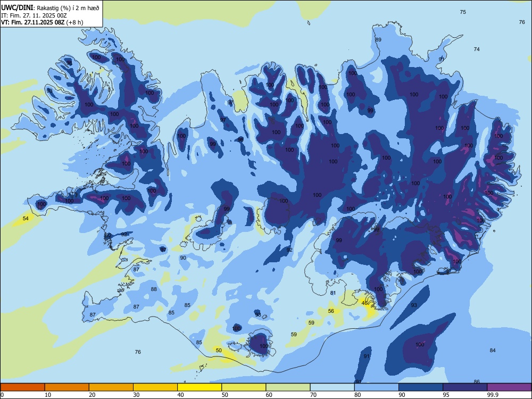532x399 pixels.
Task: Click the legend tick label '95'
Action: pos(446,395)
